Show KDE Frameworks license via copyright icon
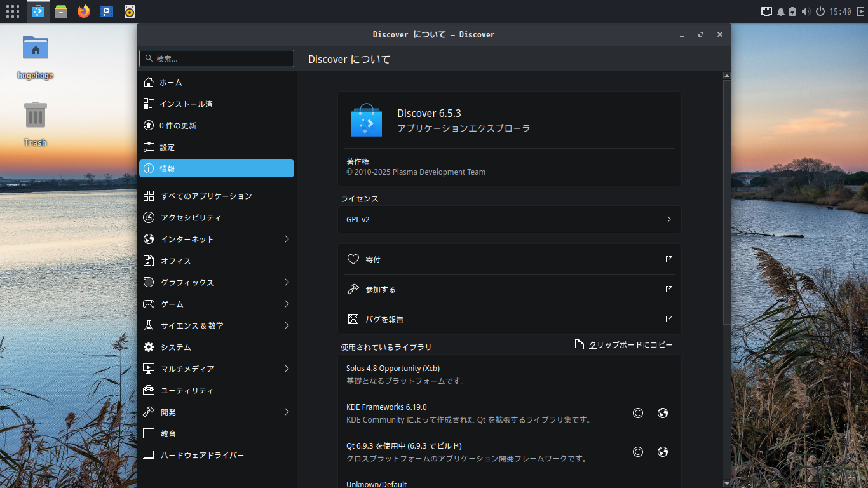Screen dimensions: 868x488 [x=638, y=413]
